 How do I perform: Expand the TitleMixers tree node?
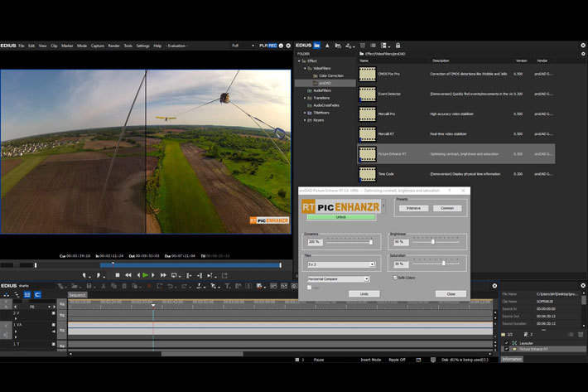pyautogui.click(x=305, y=113)
